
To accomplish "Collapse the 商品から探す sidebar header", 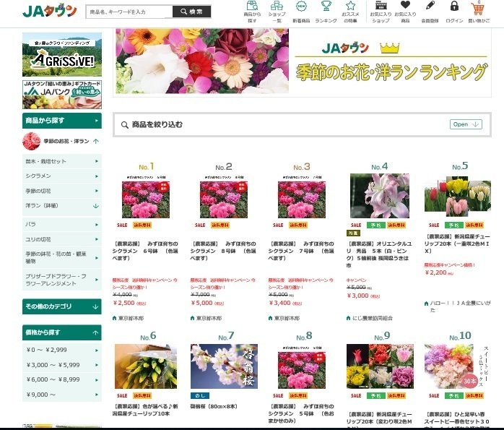I will [x=62, y=121].
